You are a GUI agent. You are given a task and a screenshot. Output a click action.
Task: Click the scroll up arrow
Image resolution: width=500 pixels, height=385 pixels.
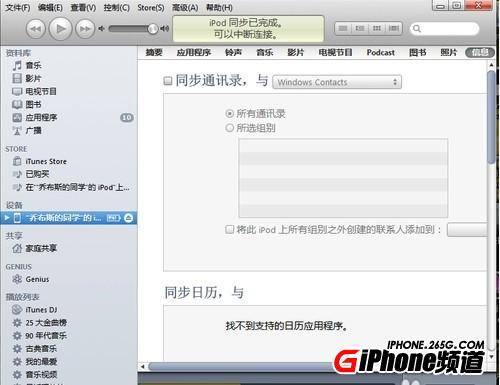click(x=491, y=65)
